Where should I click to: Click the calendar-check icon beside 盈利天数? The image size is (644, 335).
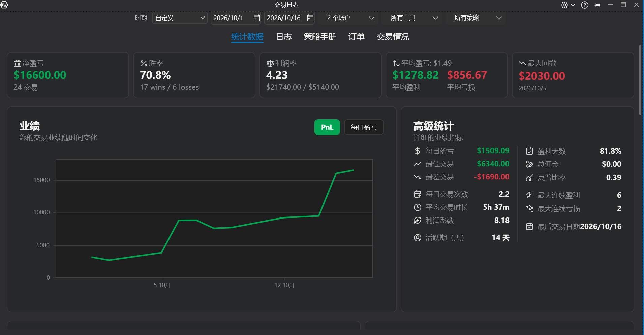click(529, 151)
